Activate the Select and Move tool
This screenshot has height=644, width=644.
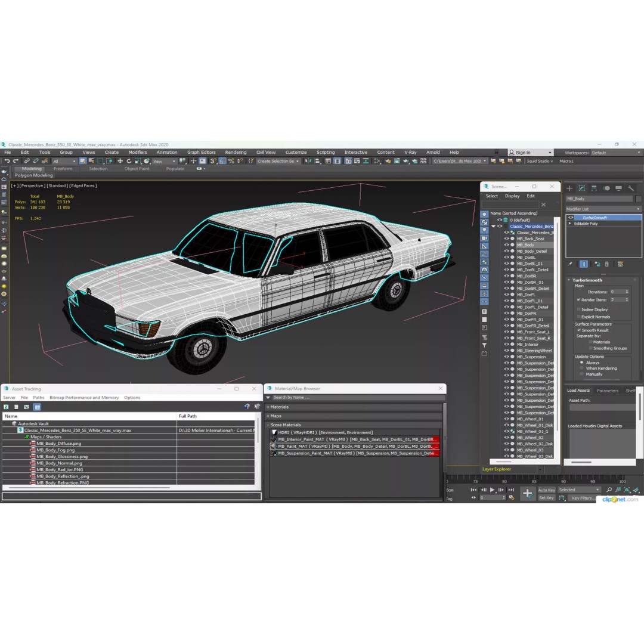point(120,161)
